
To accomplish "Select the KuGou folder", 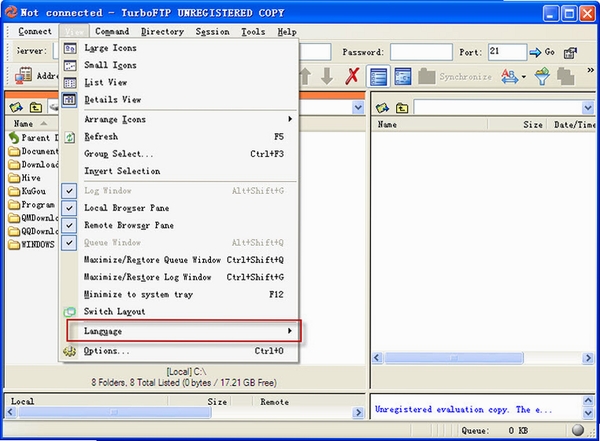I will [x=27, y=191].
